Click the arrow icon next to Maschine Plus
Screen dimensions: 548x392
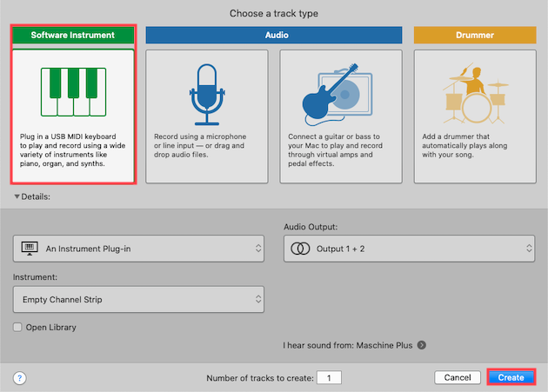(x=421, y=345)
